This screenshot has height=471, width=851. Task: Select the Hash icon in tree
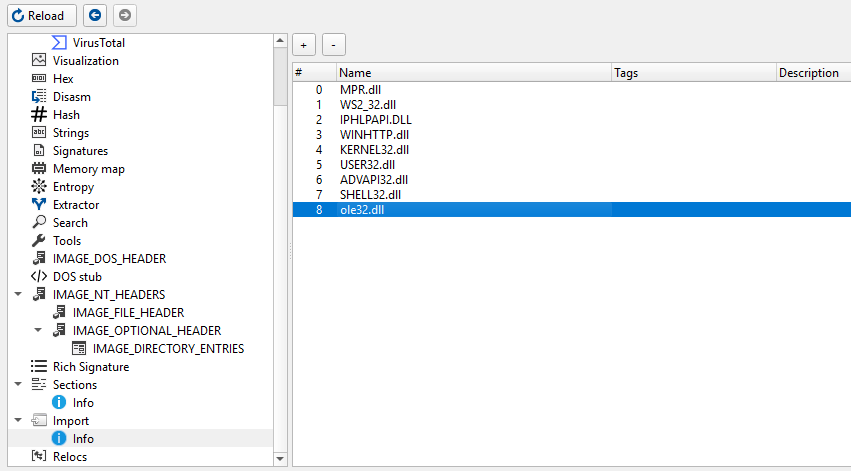coord(39,115)
